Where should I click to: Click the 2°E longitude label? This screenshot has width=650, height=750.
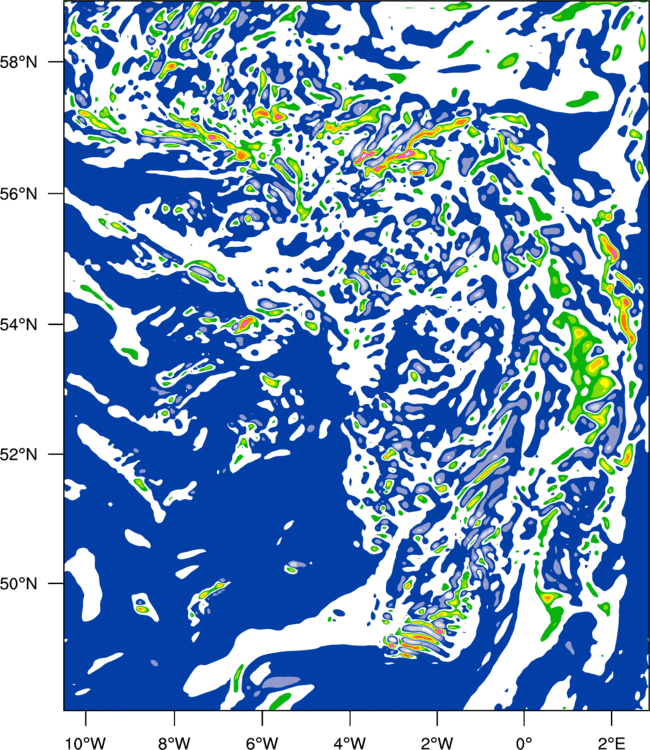[x=612, y=743]
